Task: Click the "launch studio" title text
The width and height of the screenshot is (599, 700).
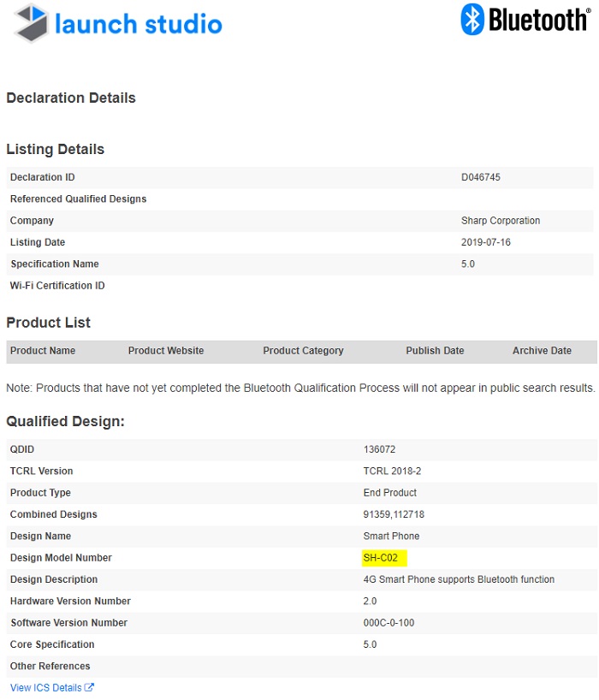Action: click(x=138, y=24)
